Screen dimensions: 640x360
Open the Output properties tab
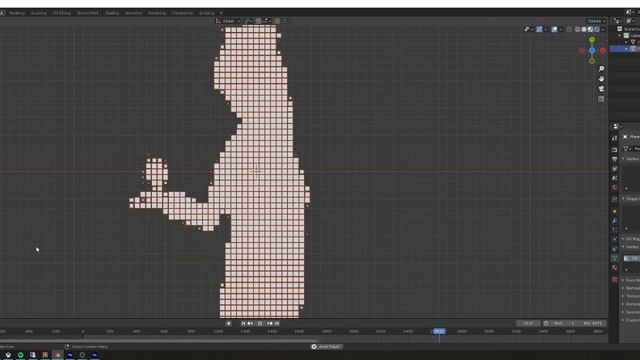pyautogui.click(x=615, y=159)
